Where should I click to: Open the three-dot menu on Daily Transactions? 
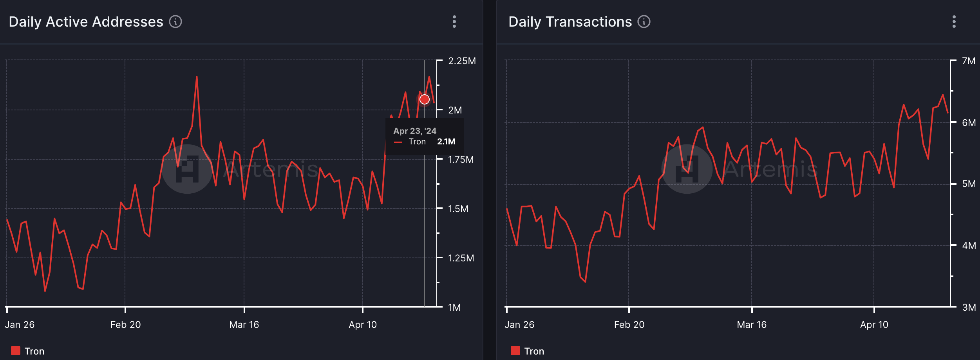click(x=954, y=22)
